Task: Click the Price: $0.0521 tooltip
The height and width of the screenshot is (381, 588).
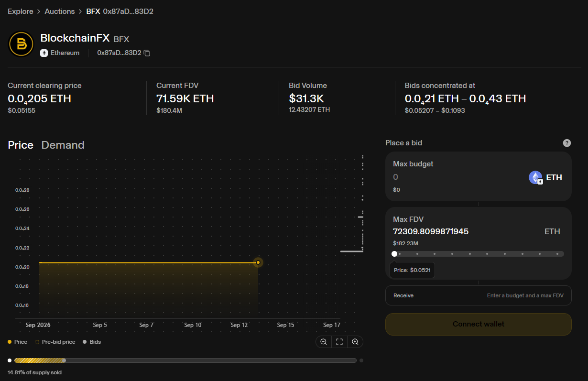Action: coord(412,270)
